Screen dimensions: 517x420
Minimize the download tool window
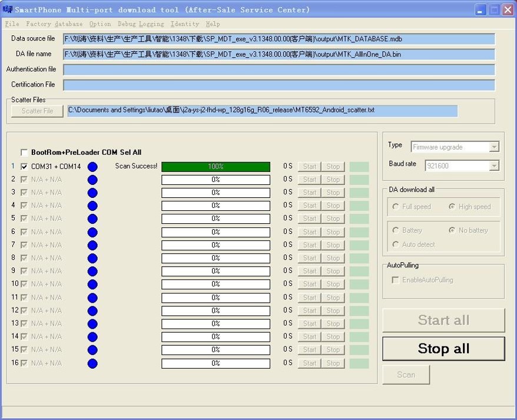click(x=480, y=10)
